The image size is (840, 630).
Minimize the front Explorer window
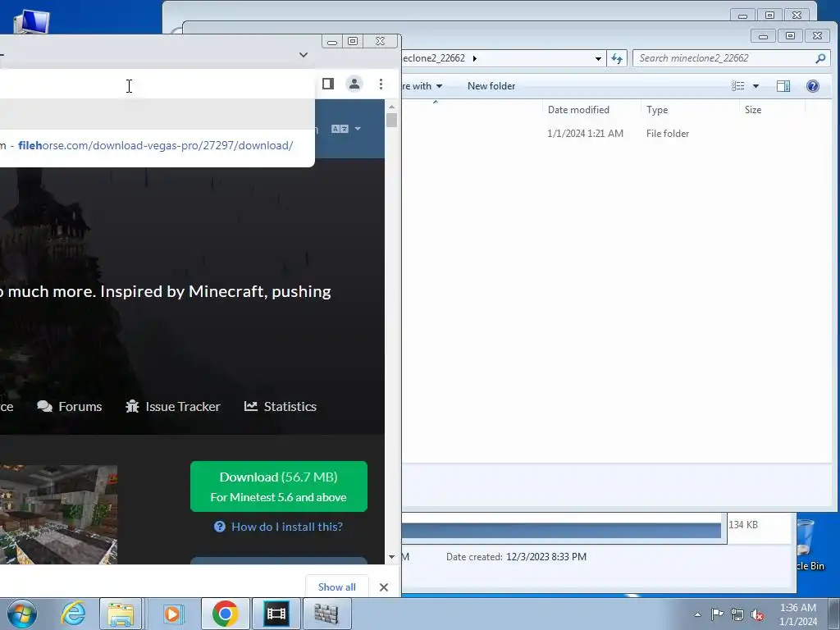764,36
